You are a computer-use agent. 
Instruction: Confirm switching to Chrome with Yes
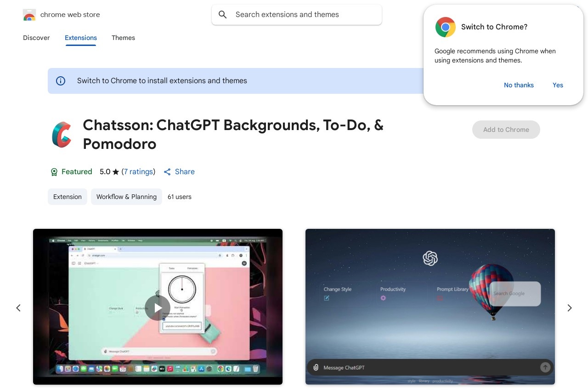click(558, 85)
